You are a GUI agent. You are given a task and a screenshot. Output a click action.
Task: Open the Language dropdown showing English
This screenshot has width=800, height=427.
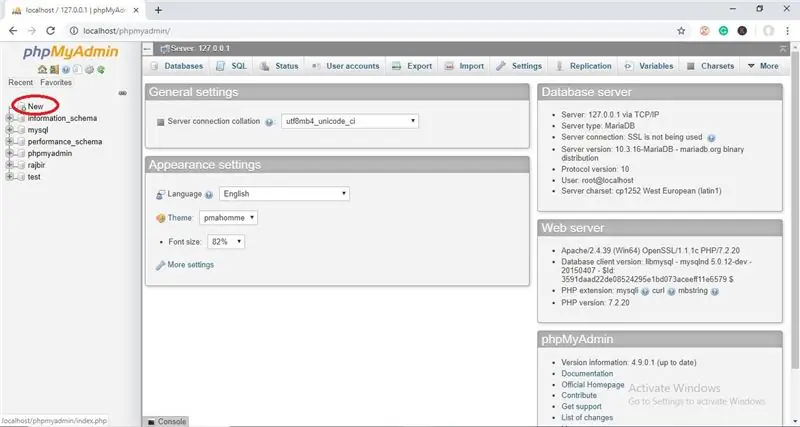point(284,194)
